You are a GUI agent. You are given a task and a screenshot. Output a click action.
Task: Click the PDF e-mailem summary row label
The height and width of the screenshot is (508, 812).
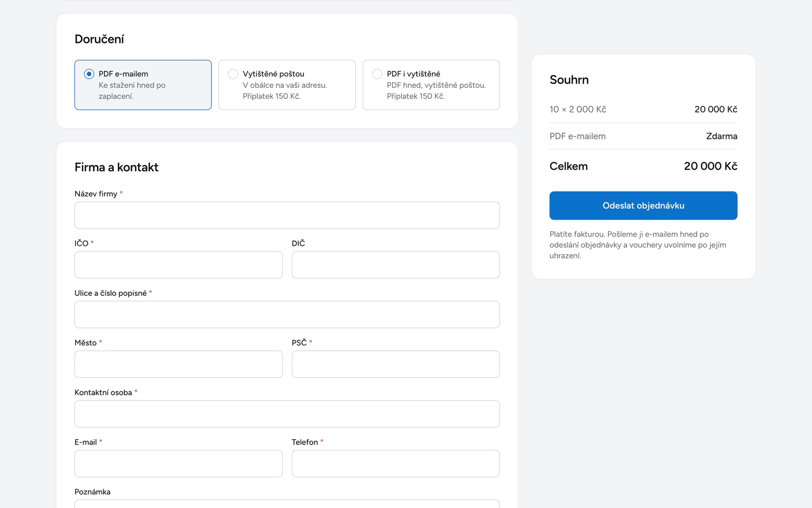pos(578,136)
